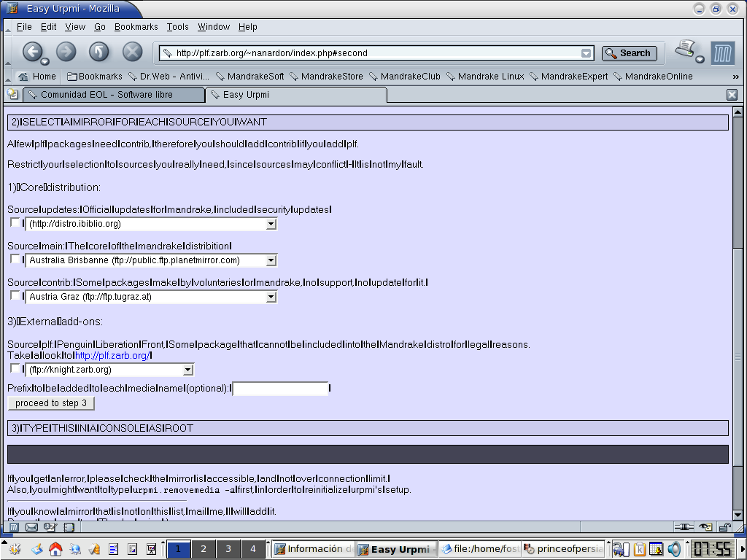Screen dimensions: 747x560
Task: Click the Show Desktop taskbar icon
Action: point(36,549)
